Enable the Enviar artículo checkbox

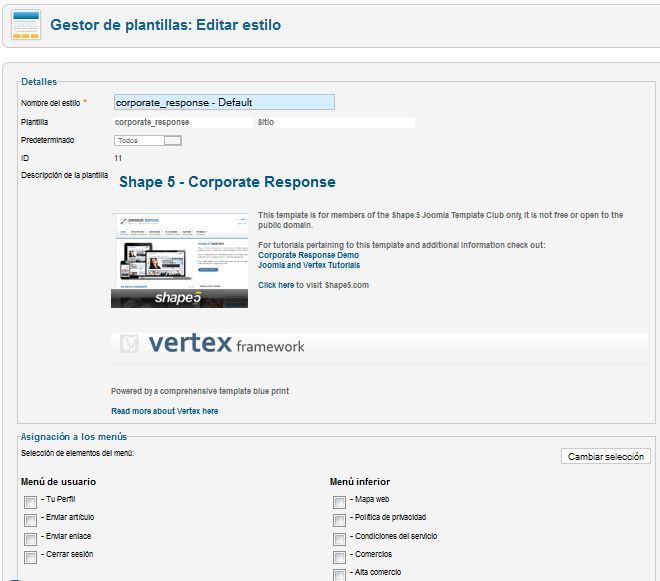[x=30, y=520]
